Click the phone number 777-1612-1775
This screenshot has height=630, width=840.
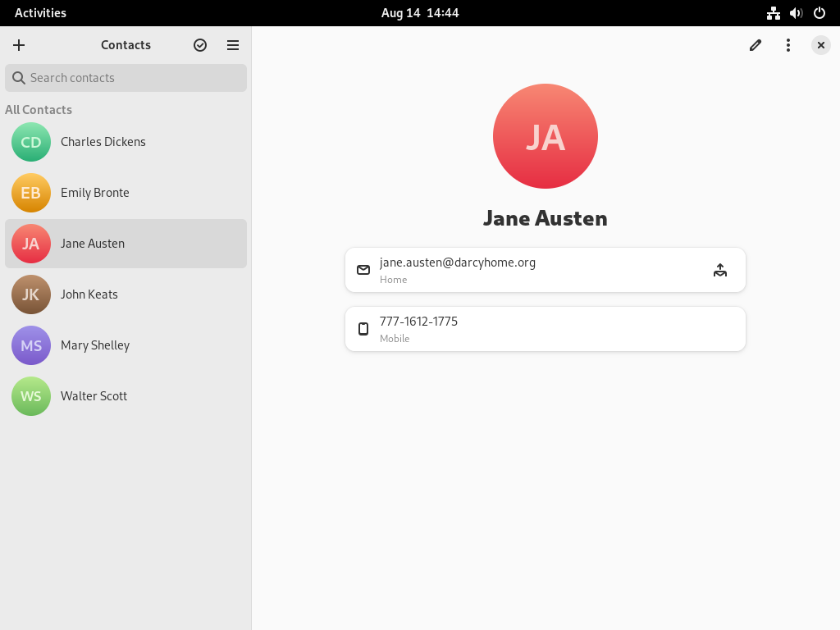coord(418,322)
